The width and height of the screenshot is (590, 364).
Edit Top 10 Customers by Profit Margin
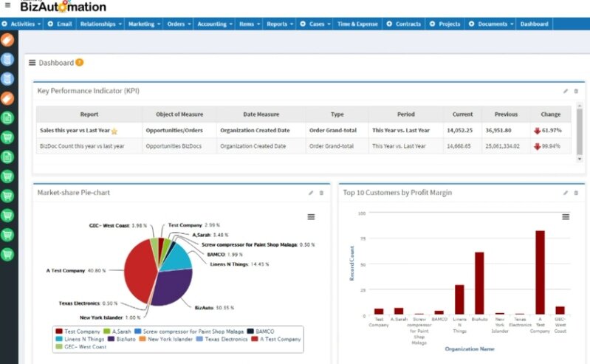click(566, 193)
